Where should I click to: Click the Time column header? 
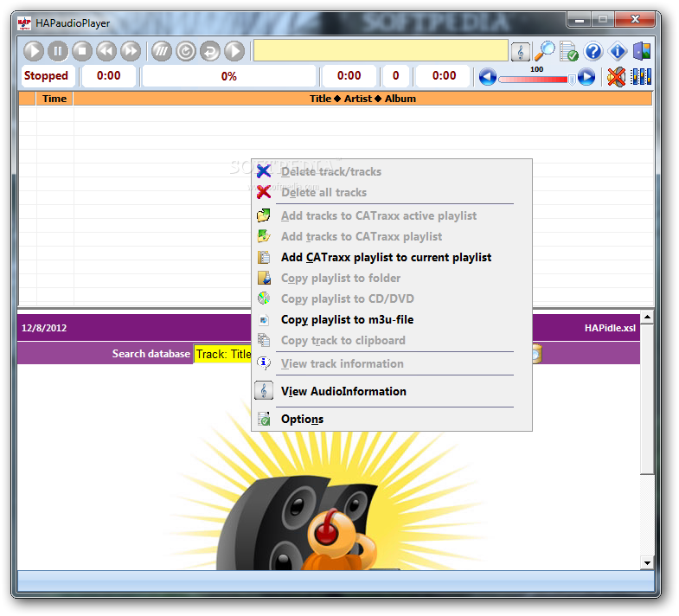(x=54, y=99)
